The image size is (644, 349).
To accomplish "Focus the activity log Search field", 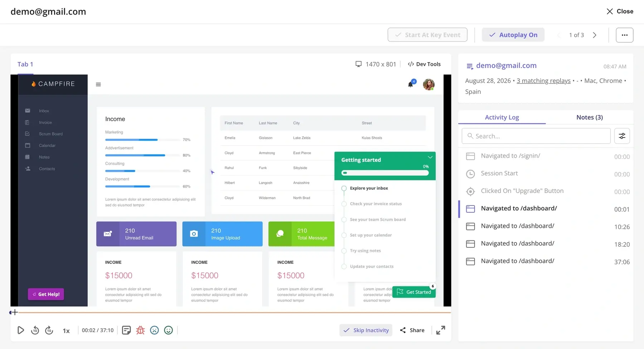I will tap(536, 136).
